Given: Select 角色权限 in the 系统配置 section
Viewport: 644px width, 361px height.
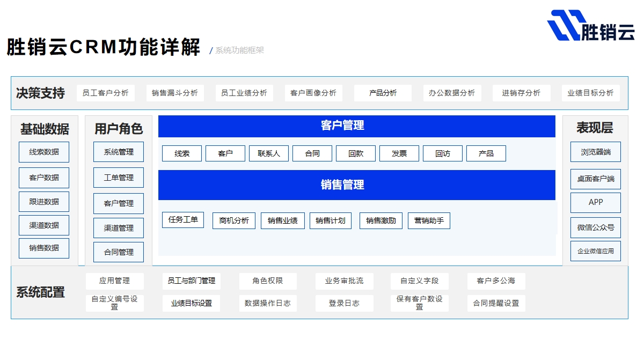Looking at the screenshot, I should (x=268, y=281).
